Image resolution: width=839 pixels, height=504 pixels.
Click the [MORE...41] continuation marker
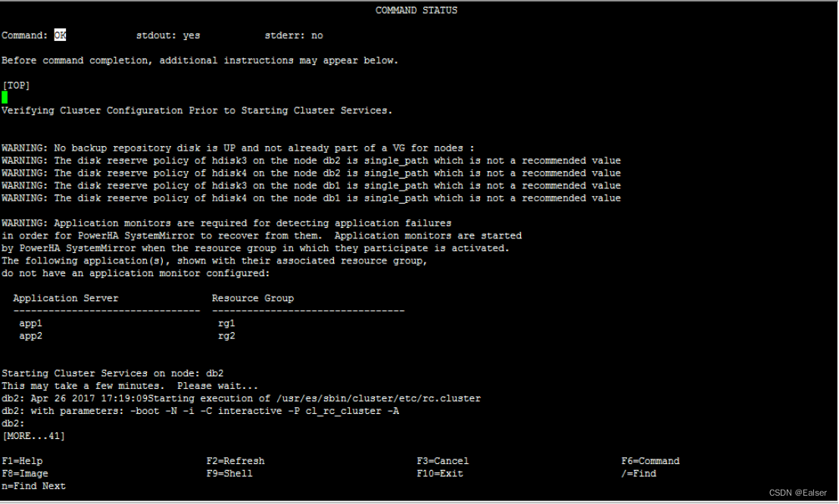coord(33,435)
